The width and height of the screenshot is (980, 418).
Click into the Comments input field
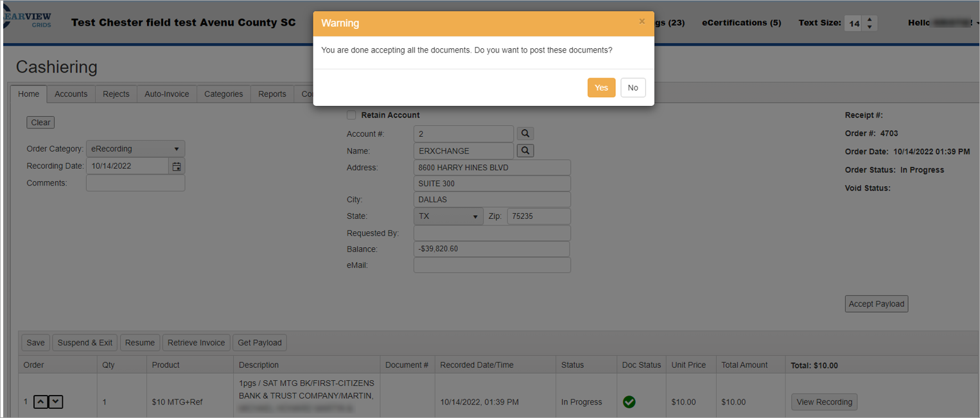(136, 183)
